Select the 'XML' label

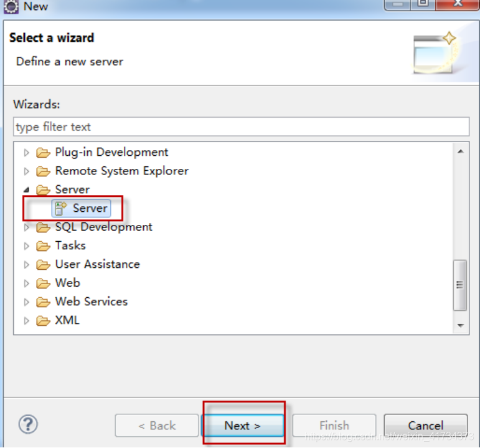click(x=67, y=320)
